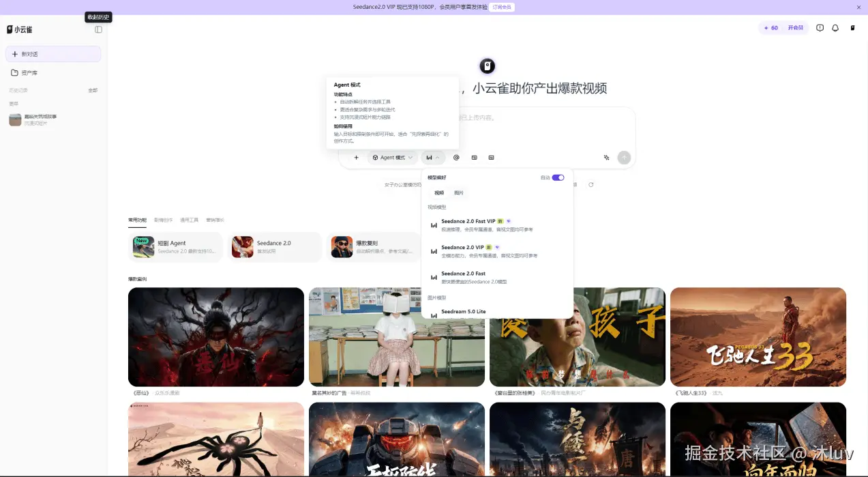Click the @ mention icon in input bar
This screenshot has width=868, height=477.
(456, 157)
